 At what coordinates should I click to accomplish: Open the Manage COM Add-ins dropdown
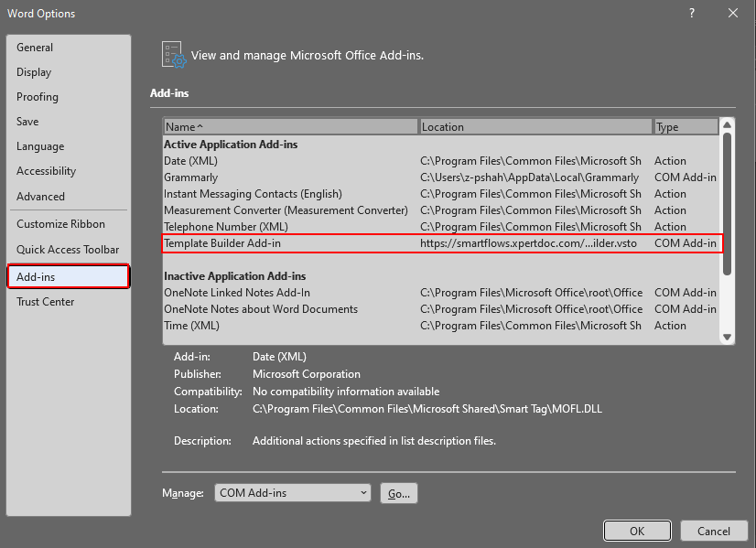click(293, 493)
